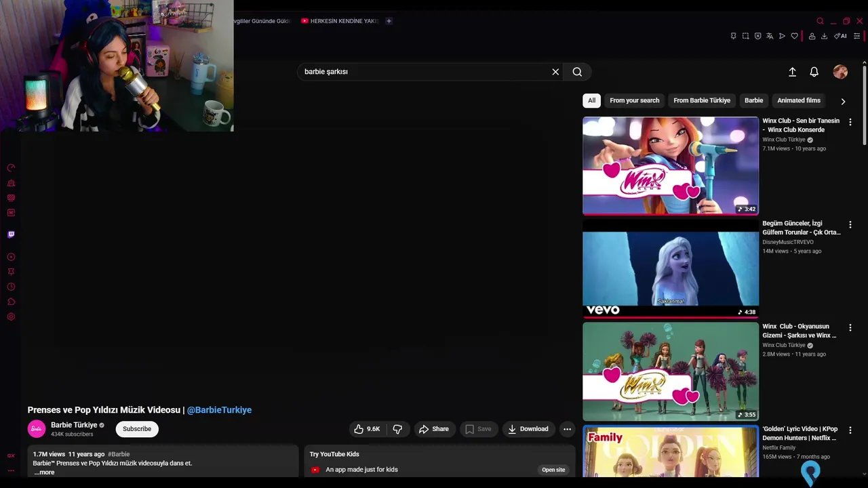This screenshot has width=868, height=488.
Task: Click the send/flow arrow icon in the toolbar
Action: pyautogui.click(x=782, y=36)
